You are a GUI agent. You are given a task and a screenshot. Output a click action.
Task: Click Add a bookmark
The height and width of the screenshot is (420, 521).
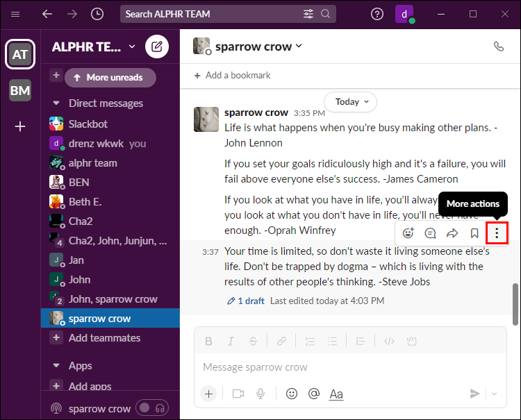(x=232, y=76)
